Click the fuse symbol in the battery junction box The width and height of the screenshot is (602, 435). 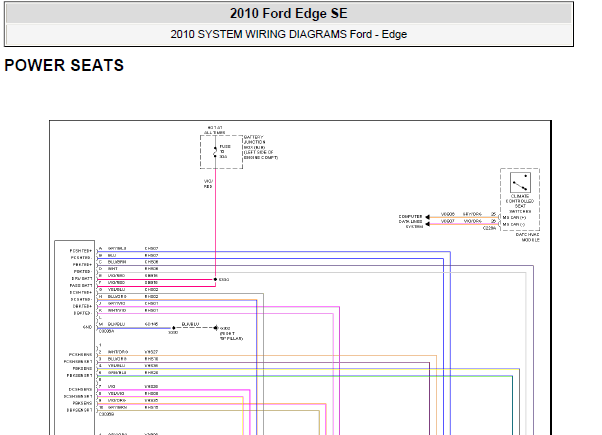(215, 152)
